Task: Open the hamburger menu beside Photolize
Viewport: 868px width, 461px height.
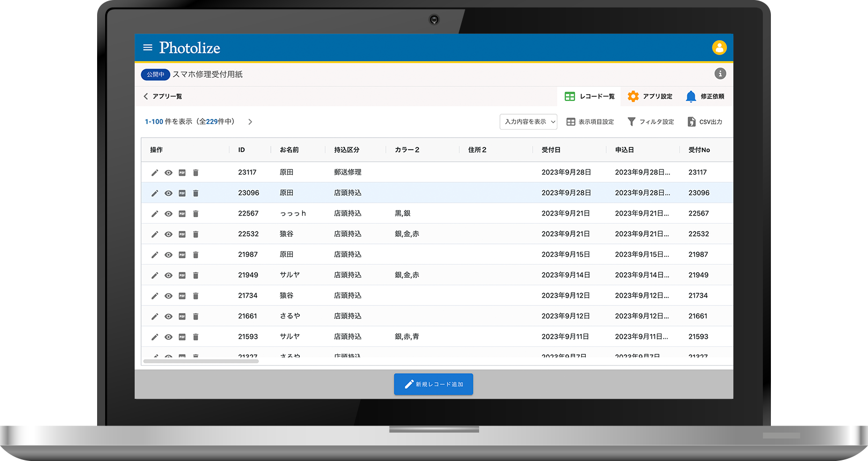Action: [148, 48]
